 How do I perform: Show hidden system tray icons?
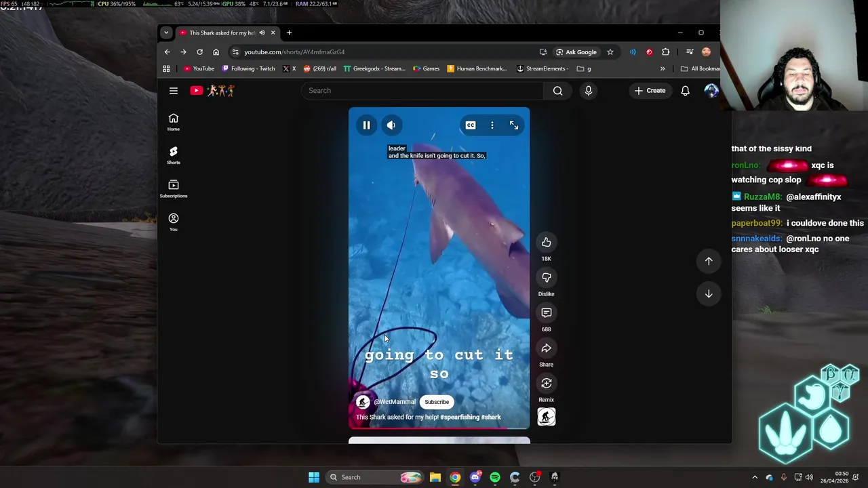click(x=755, y=477)
